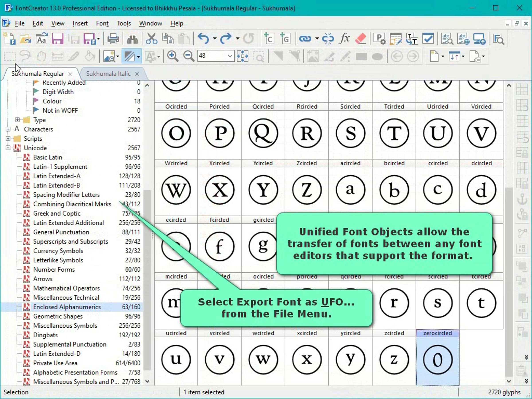Expand the Characters tree node
Screen dimensions: 532x399
click(8, 129)
